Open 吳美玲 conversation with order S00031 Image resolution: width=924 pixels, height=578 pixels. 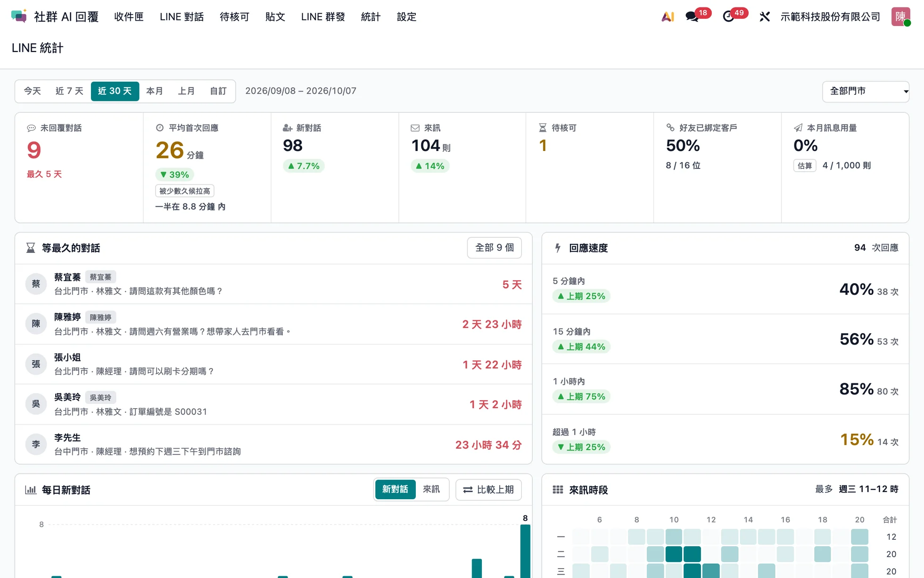273,404
